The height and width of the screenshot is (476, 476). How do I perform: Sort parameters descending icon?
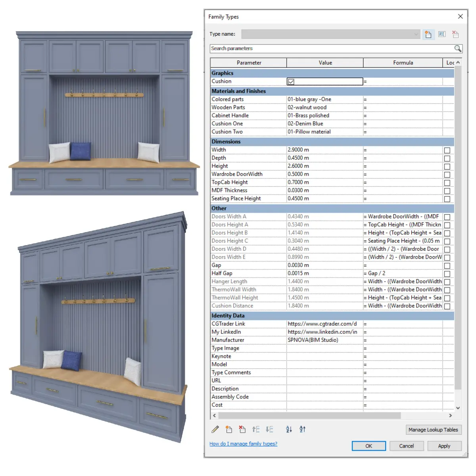pyautogui.click(x=302, y=429)
